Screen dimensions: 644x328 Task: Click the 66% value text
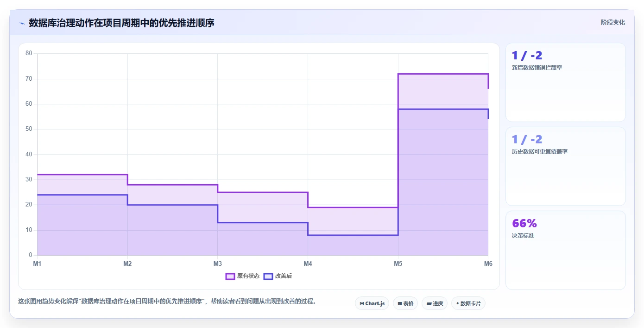pyautogui.click(x=524, y=223)
